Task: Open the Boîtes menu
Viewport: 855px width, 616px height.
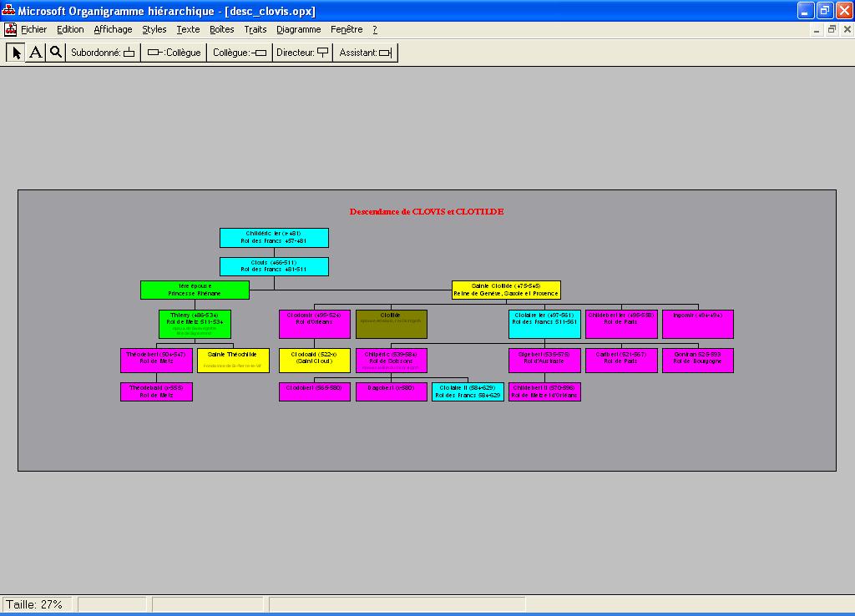Action: point(221,29)
